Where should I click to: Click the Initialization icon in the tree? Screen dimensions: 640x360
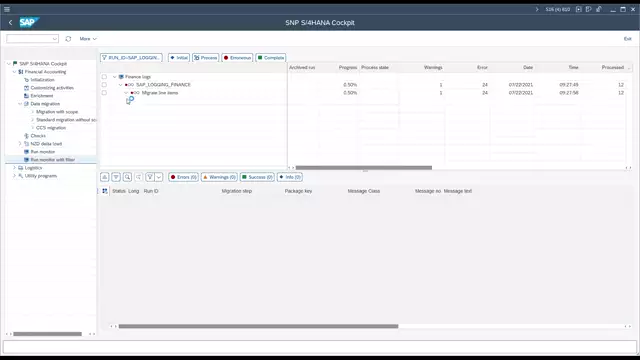click(27, 80)
